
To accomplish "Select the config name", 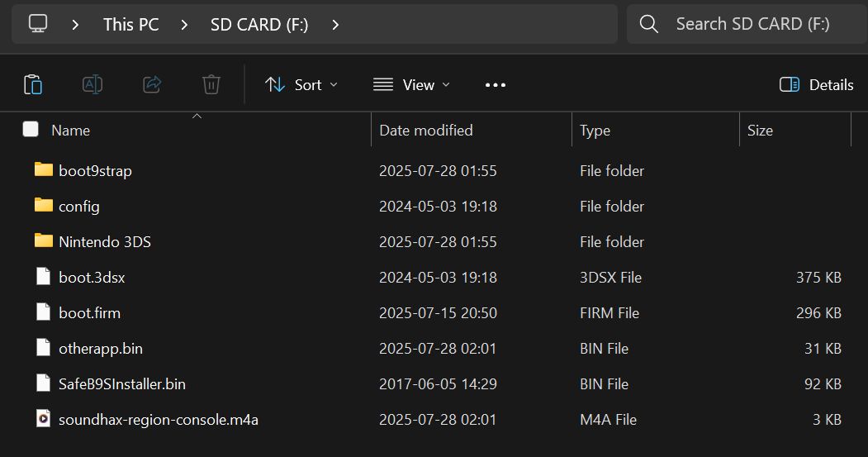I will coord(79,207).
